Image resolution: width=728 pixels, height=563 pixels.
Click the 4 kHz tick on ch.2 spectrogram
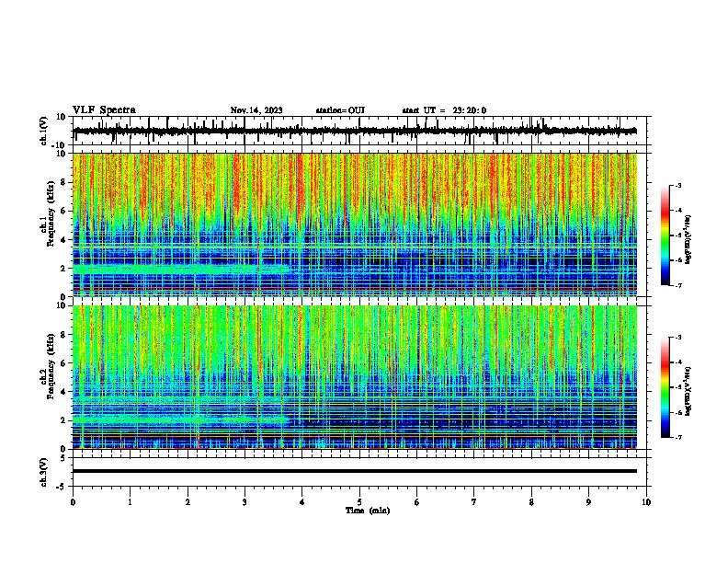pyautogui.click(x=63, y=392)
